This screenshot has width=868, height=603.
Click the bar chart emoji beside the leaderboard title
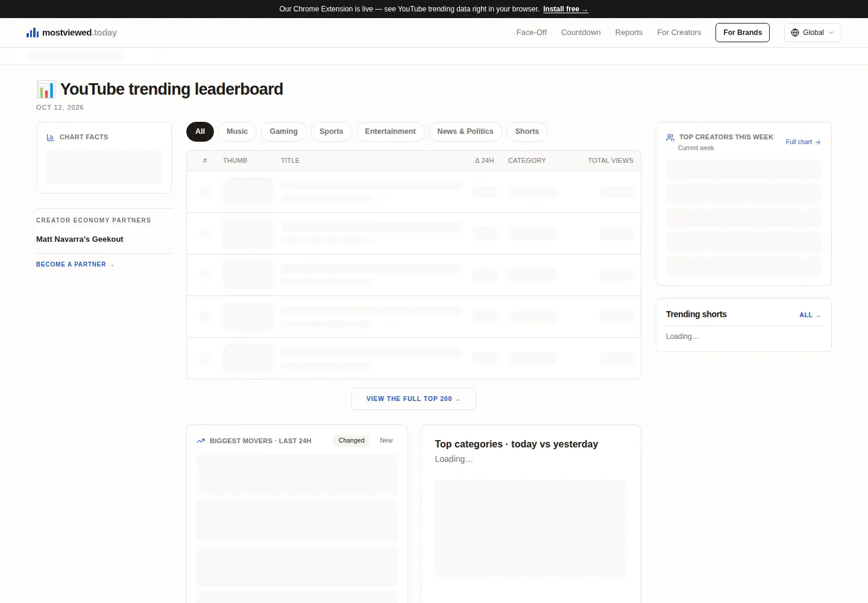[46, 89]
